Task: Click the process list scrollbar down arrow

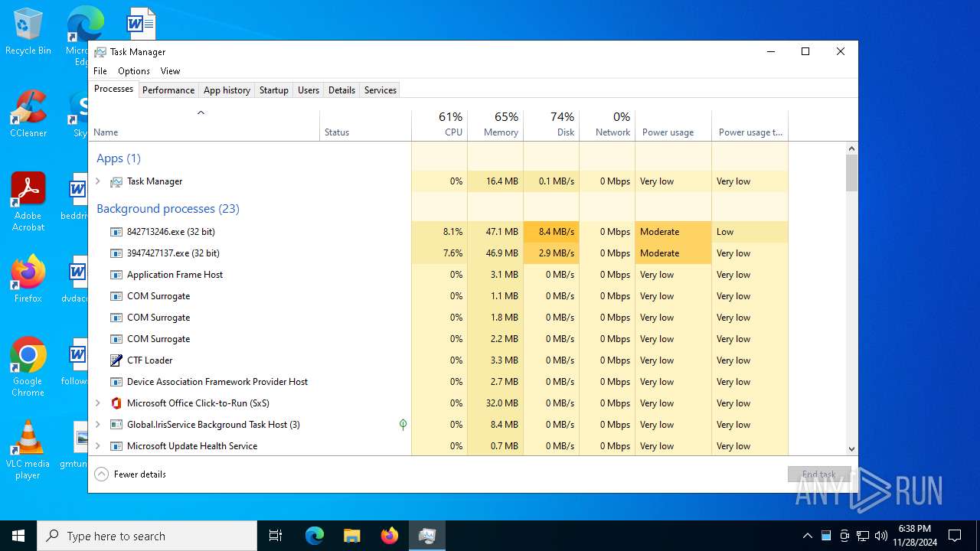Action: tap(851, 449)
